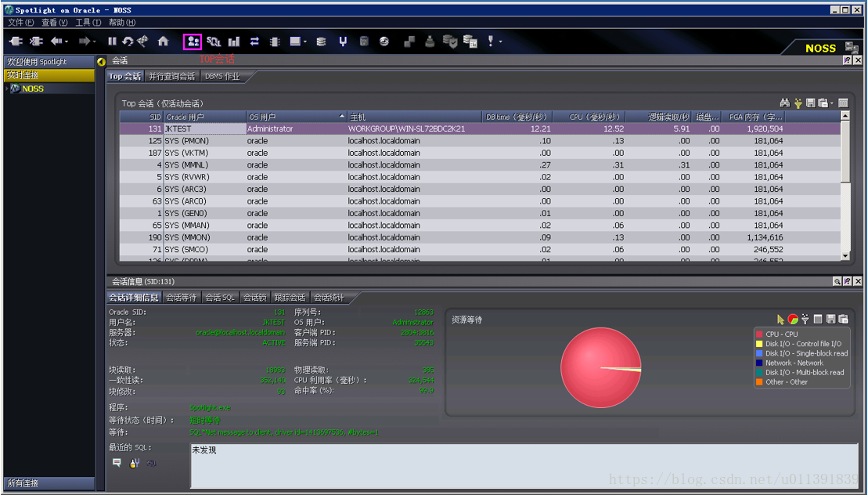
Task: Switch to DBMS 作业 tab
Action: pyautogui.click(x=222, y=77)
